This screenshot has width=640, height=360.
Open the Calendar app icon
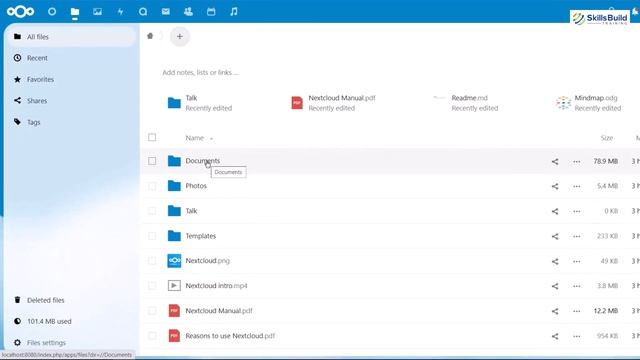(x=211, y=11)
